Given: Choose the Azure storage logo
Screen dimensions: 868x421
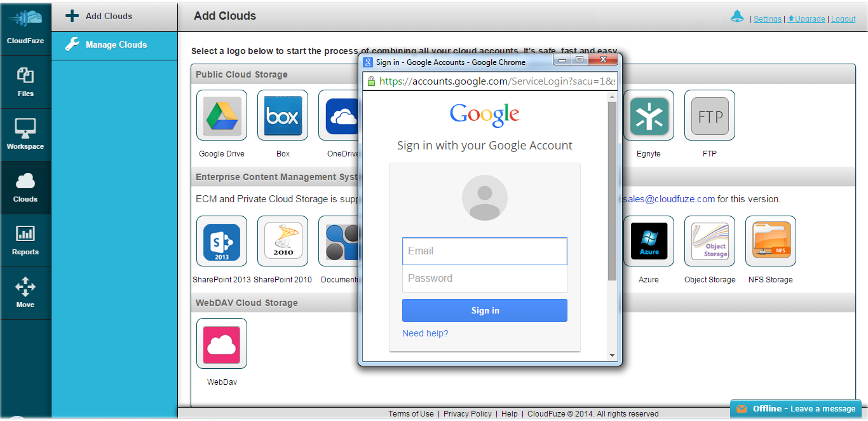Looking at the screenshot, I should [649, 241].
